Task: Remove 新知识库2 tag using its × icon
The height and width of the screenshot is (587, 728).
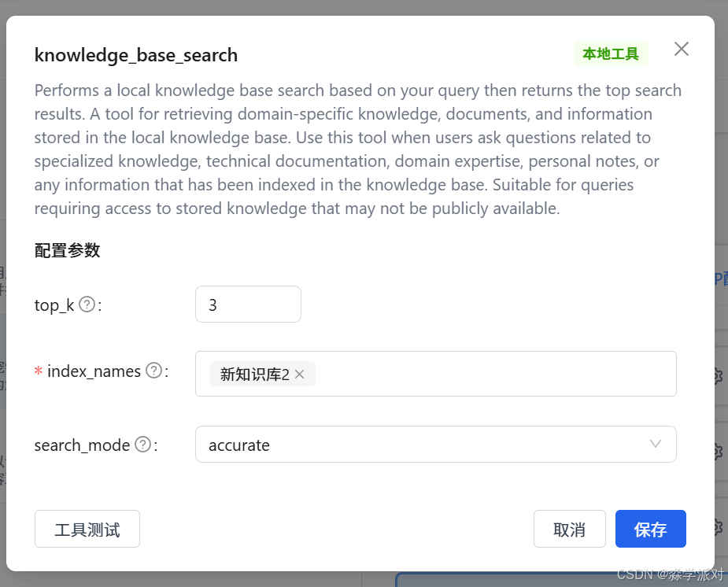Action: pyautogui.click(x=299, y=374)
